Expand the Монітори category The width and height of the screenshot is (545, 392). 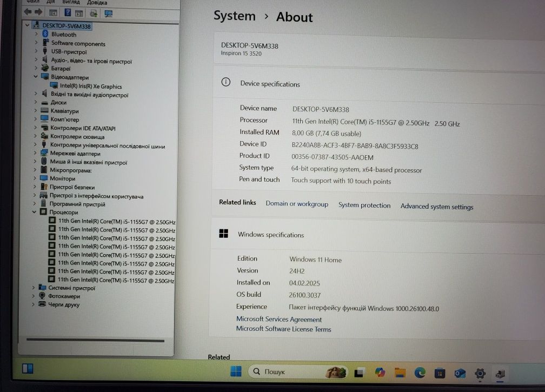(x=35, y=178)
